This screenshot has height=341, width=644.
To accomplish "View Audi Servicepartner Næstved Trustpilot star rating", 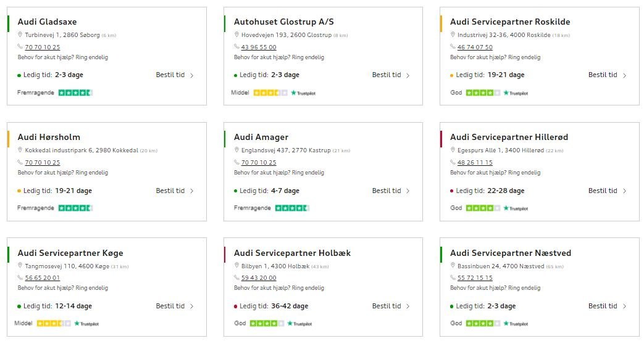I will click(x=483, y=323).
